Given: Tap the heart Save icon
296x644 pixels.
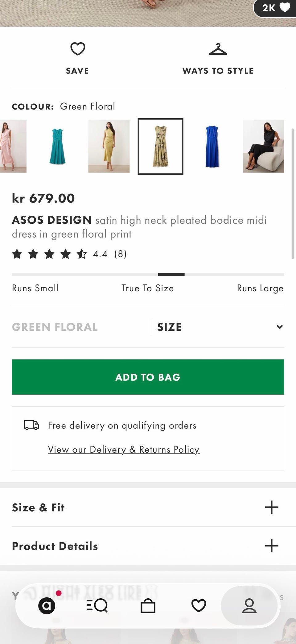Looking at the screenshot, I should (77, 49).
